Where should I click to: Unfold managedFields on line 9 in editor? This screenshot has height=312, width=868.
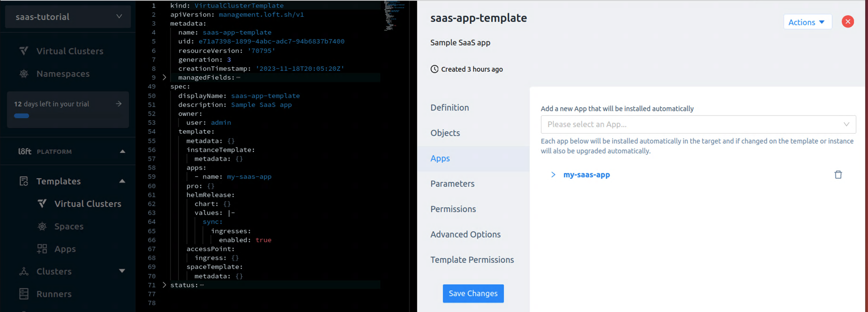pyautogui.click(x=164, y=77)
